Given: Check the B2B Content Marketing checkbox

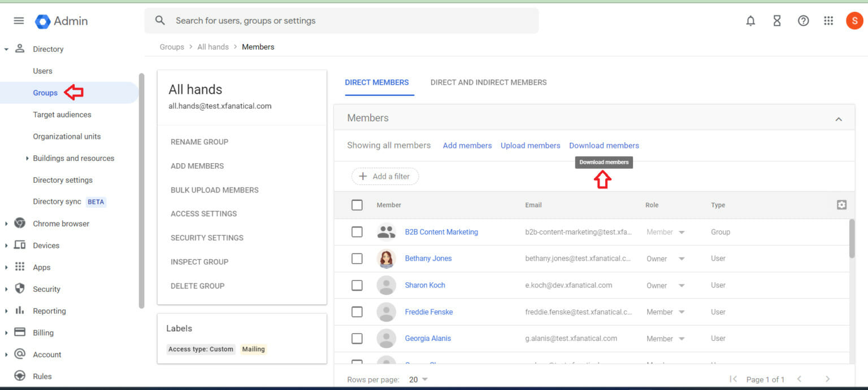Looking at the screenshot, I should [x=357, y=232].
